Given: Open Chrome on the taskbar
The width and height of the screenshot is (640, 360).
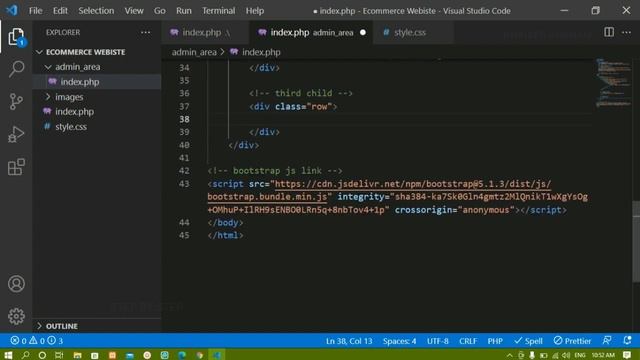Looking at the screenshot, I should tap(200, 355).
